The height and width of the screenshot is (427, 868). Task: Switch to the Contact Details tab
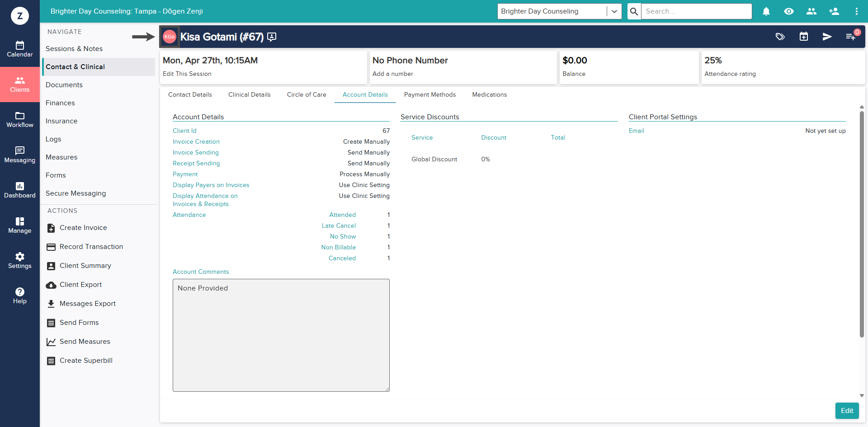click(x=190, y=94)
